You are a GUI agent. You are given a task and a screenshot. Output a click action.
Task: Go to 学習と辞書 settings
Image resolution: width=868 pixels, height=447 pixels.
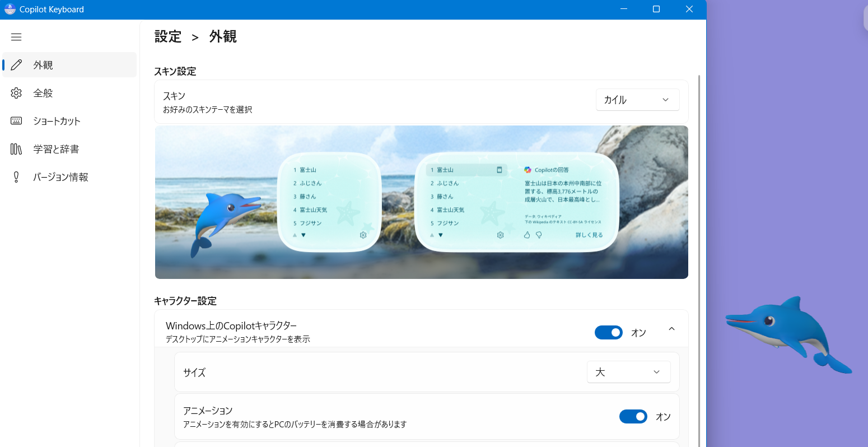point(69,149)
